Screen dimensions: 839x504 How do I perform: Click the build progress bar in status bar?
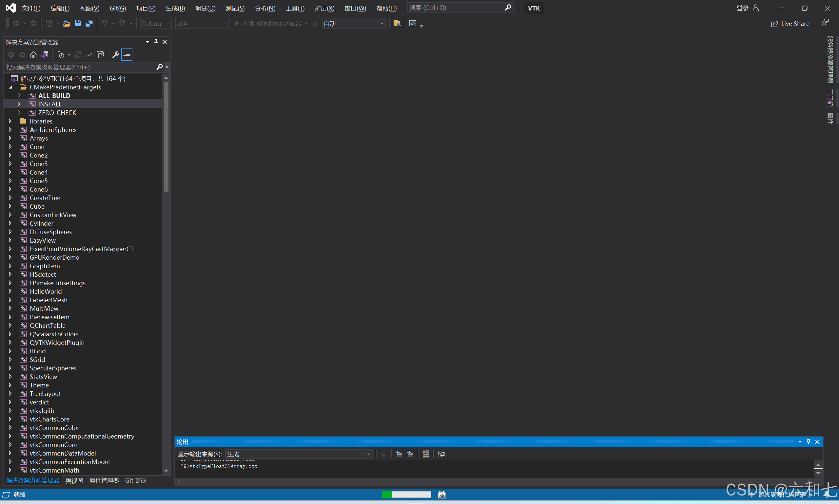pyautogui.click(x=406, y=495)
